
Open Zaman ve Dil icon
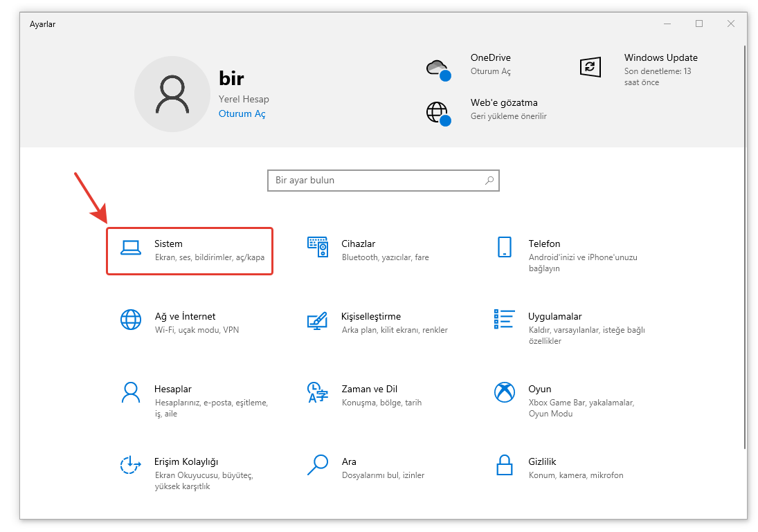[317, 392]
